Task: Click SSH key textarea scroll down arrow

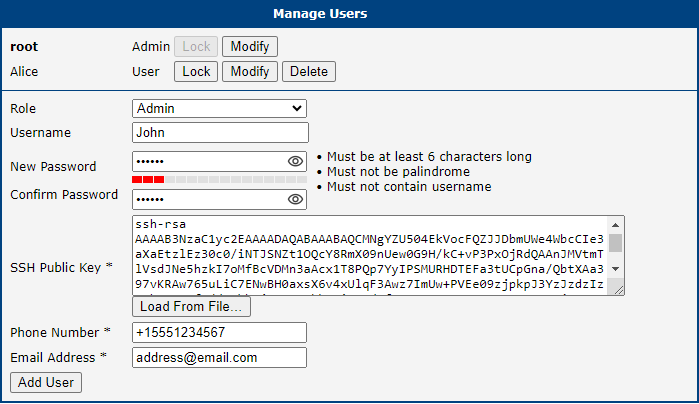Action: [x=616, y=269]
